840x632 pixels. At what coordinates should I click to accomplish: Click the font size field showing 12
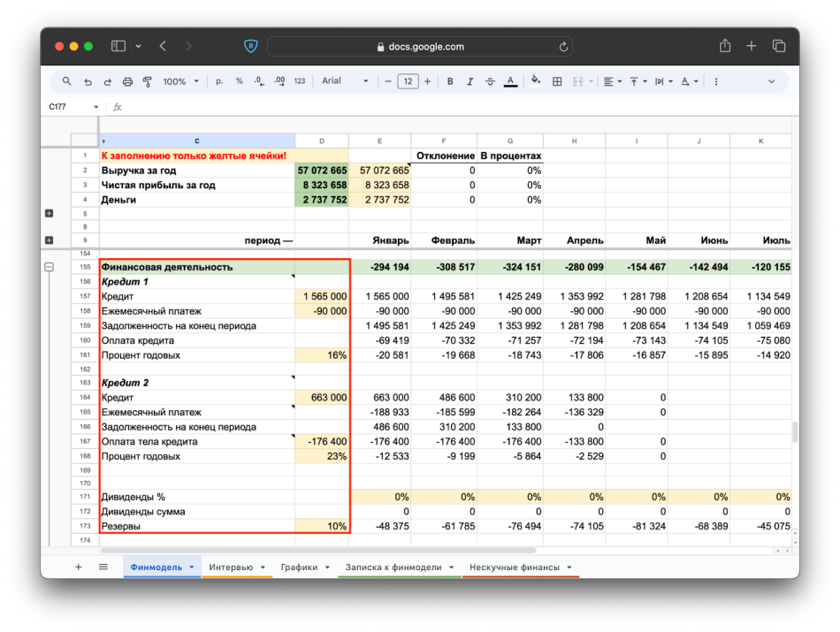click(x=409, y=81)
